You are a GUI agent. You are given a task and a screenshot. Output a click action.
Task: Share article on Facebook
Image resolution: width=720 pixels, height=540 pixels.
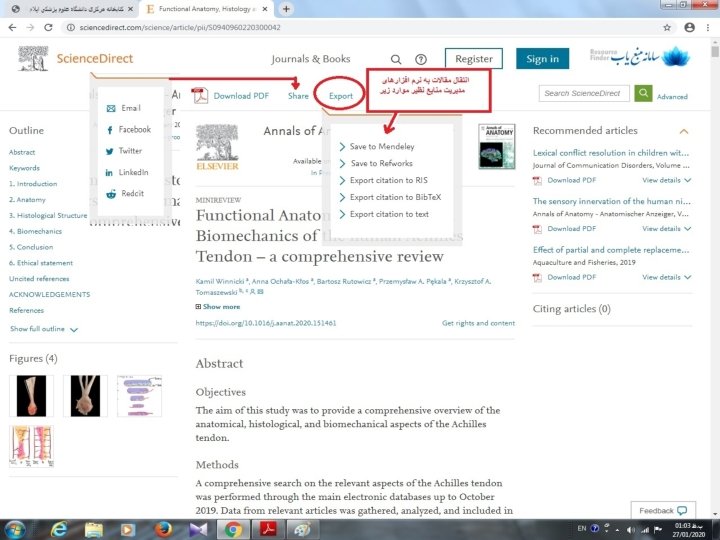tap(128, 129)
